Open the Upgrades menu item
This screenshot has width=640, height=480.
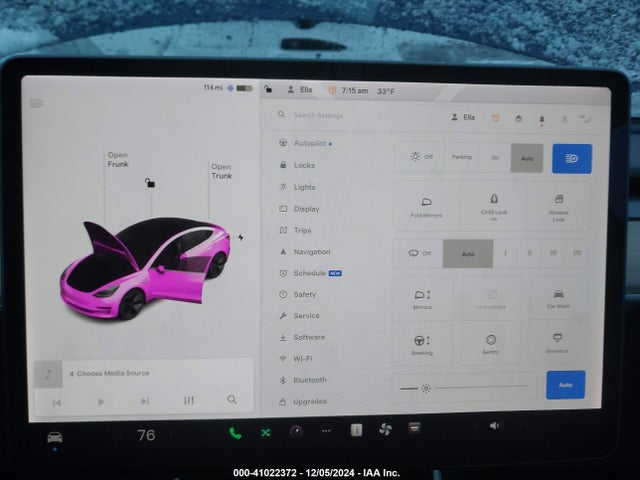coord(303,402)
